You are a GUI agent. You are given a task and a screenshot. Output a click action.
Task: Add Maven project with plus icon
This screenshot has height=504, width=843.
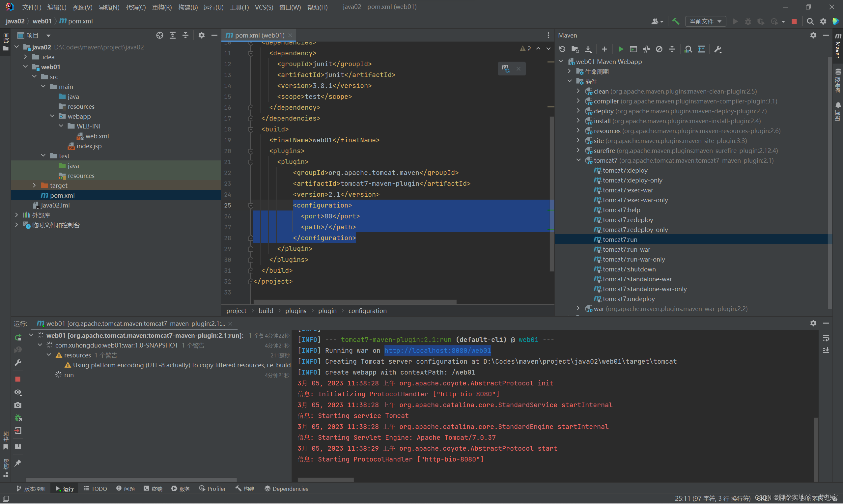point(604,49)
